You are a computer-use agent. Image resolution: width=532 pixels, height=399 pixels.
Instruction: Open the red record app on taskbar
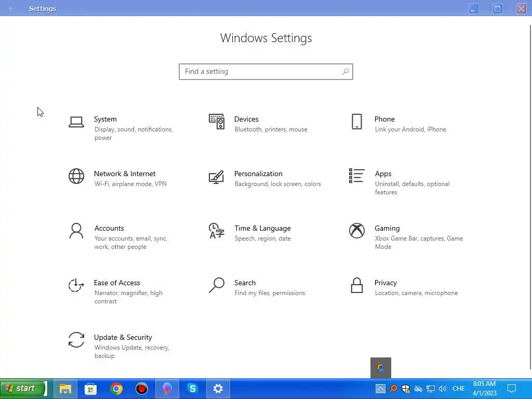(141, 389)
